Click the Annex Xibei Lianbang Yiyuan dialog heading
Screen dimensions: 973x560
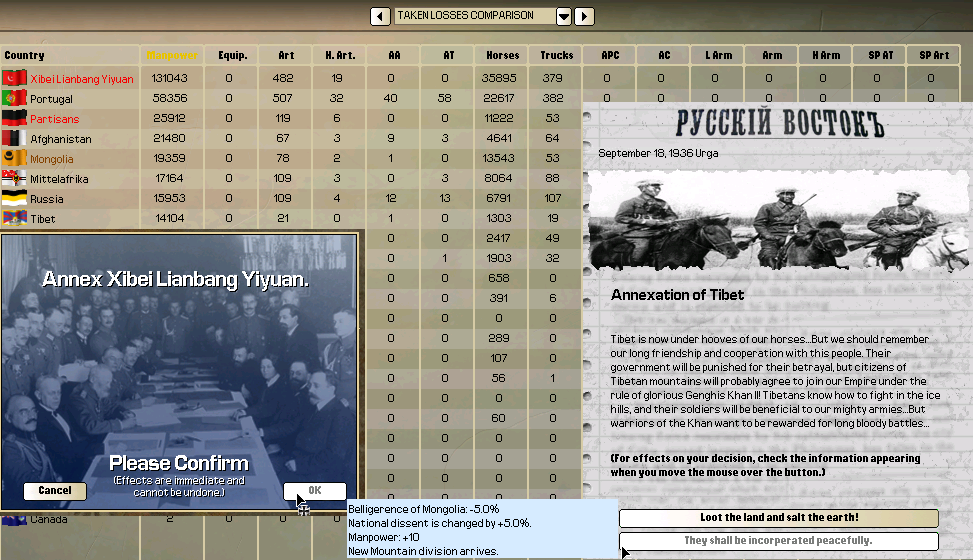pos(176,279)
